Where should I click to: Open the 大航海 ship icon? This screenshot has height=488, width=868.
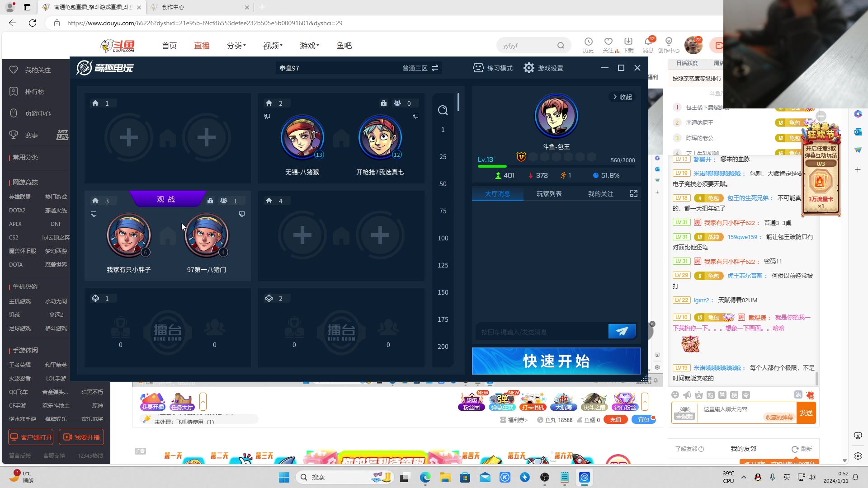(x=563, y=401)
